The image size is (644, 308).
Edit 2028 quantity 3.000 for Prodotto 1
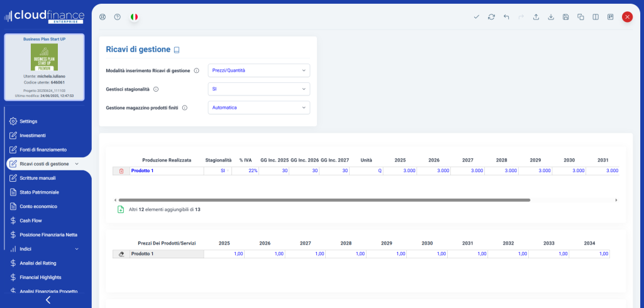click(501, 171)
